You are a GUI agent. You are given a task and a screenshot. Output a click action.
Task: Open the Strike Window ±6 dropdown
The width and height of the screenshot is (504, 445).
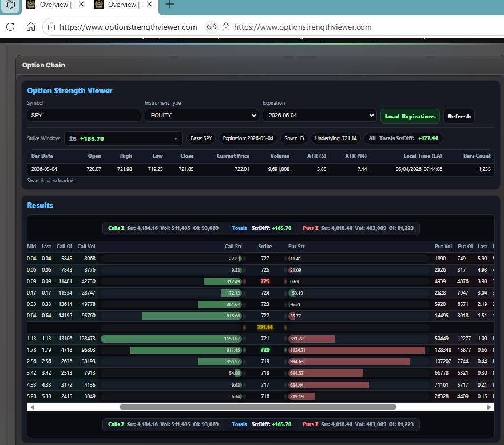point(124,138)
